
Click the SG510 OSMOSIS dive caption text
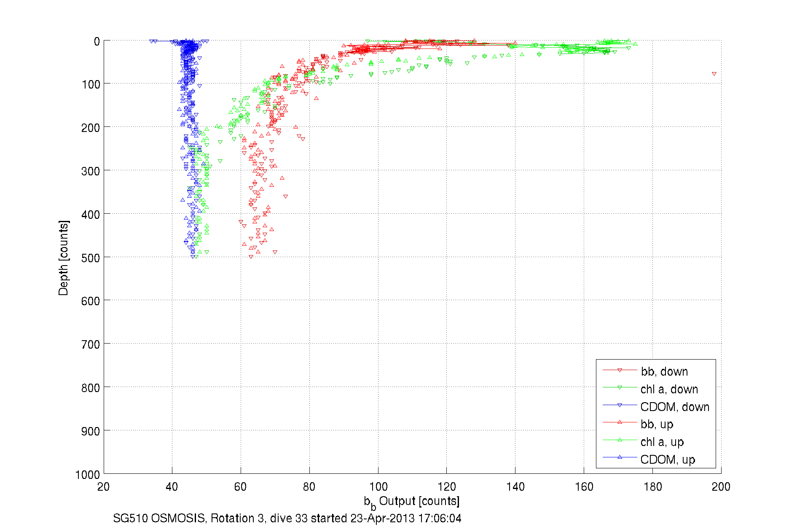287,518
